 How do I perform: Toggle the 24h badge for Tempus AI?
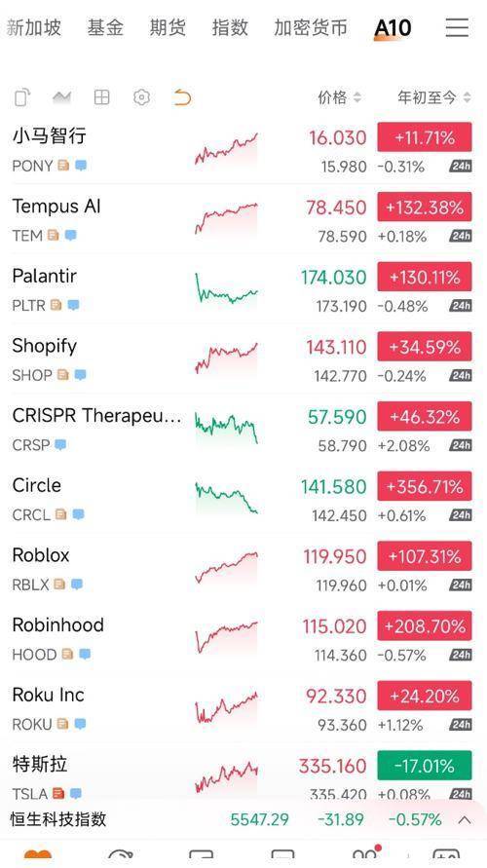(x=461, y=237)
